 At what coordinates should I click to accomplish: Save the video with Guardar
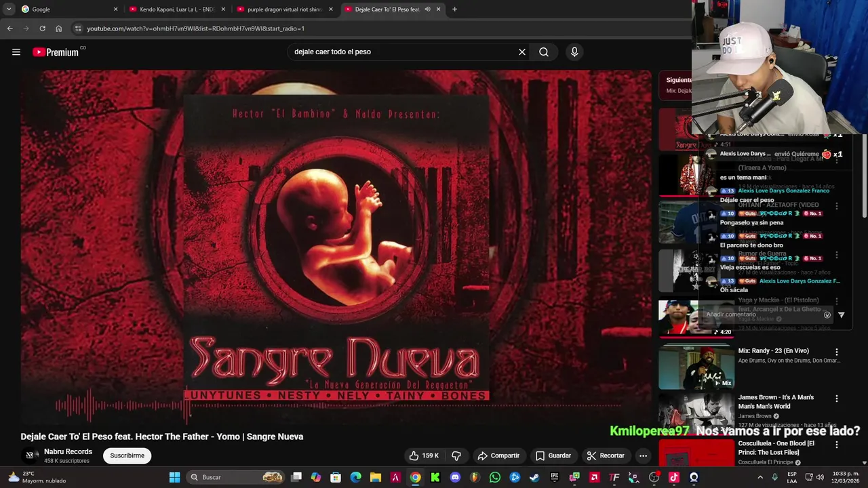tap(553, 455)
